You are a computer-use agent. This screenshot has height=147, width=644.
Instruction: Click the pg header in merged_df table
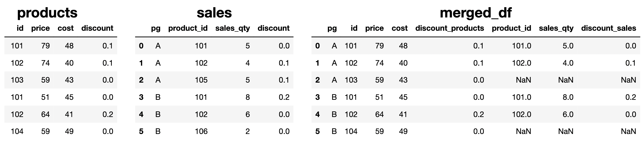coord(332,28)
